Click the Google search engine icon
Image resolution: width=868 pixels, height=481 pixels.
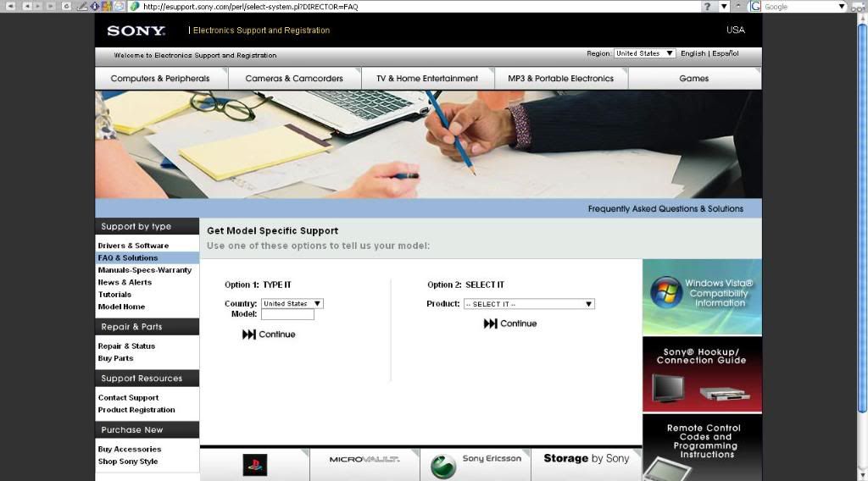click(755, 6)
